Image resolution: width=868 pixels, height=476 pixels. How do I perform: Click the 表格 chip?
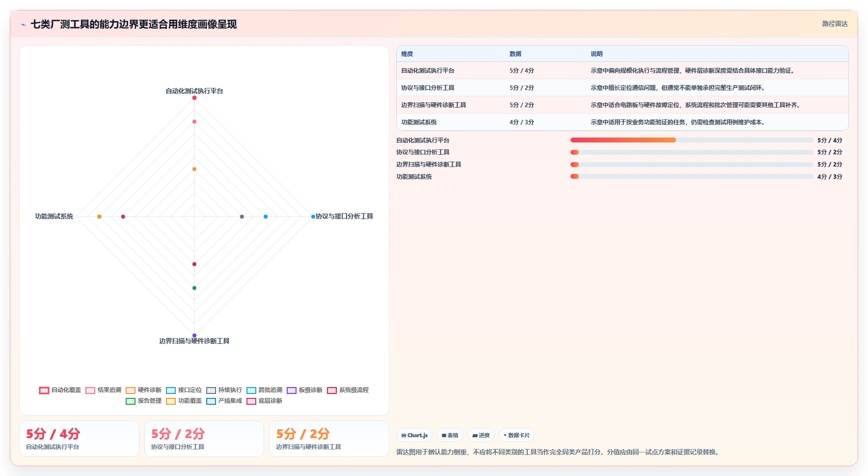point(450,435)
